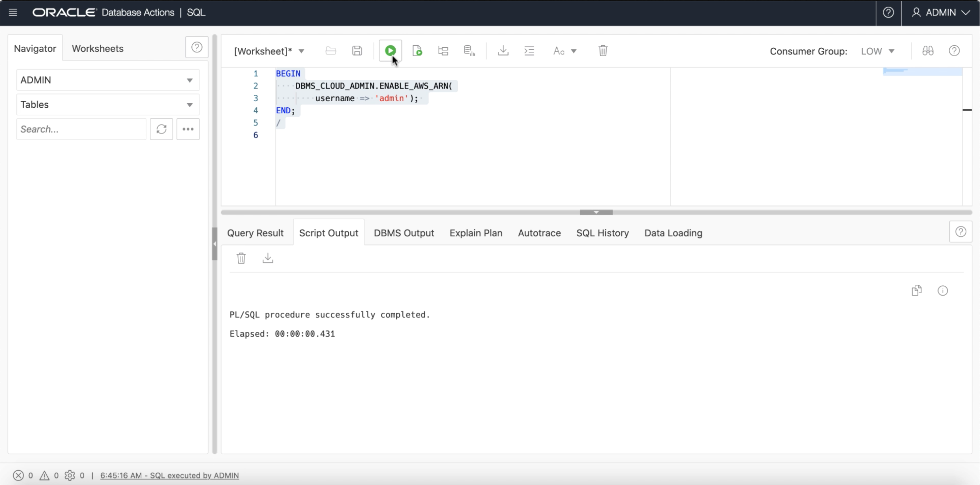Switch to the Worksheets tab

tap(97, 49)
